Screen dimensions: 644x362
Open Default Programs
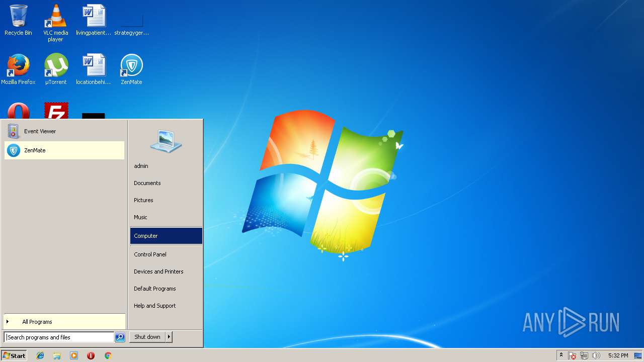pyautogui.click(x=166, y=289)
